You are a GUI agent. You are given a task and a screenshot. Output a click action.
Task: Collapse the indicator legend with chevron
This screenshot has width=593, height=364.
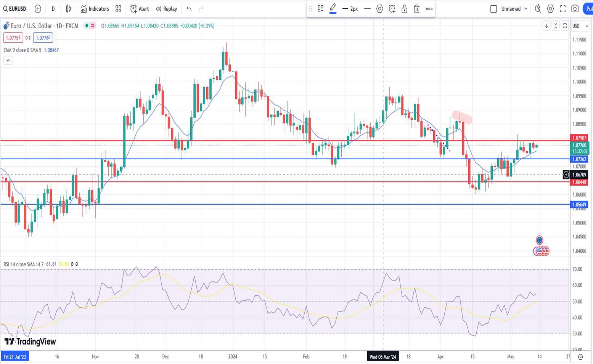coord(8,60)
